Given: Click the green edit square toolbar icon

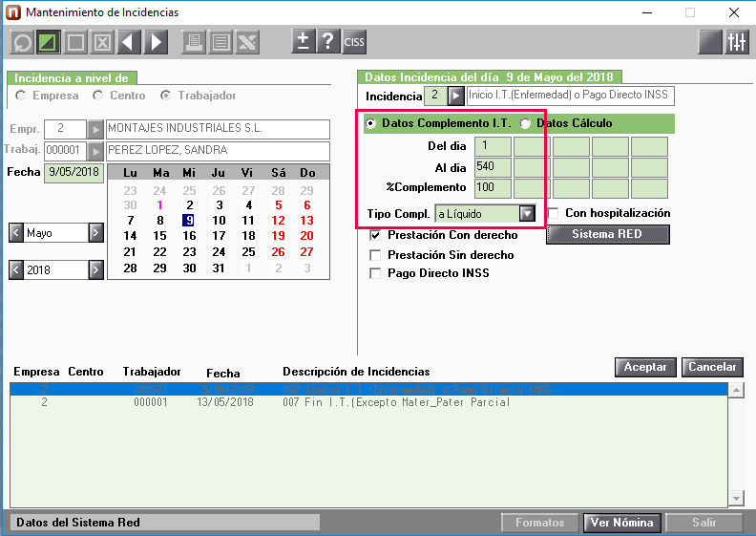Looking at the screenshot, I should tap(50, 42).
